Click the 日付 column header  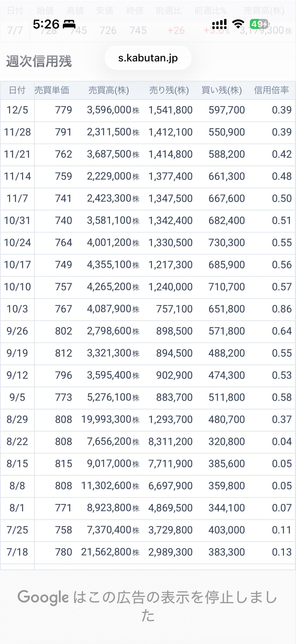coord(17,90)
